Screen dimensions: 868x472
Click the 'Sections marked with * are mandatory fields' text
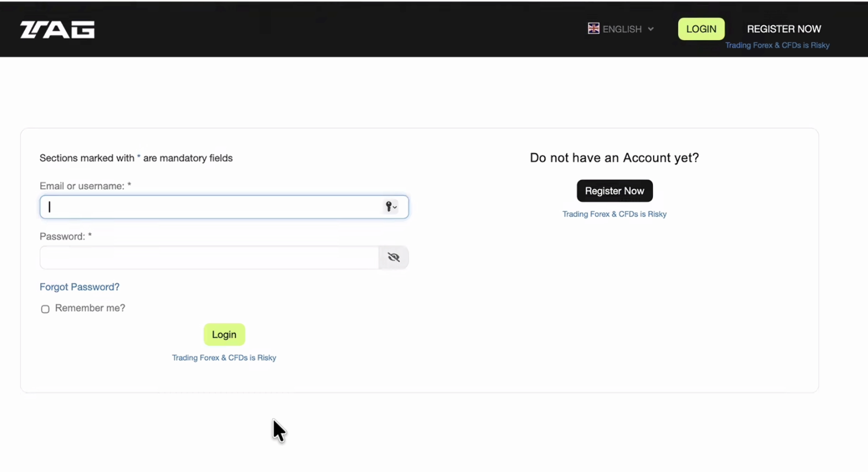click(x=136, y=158)
